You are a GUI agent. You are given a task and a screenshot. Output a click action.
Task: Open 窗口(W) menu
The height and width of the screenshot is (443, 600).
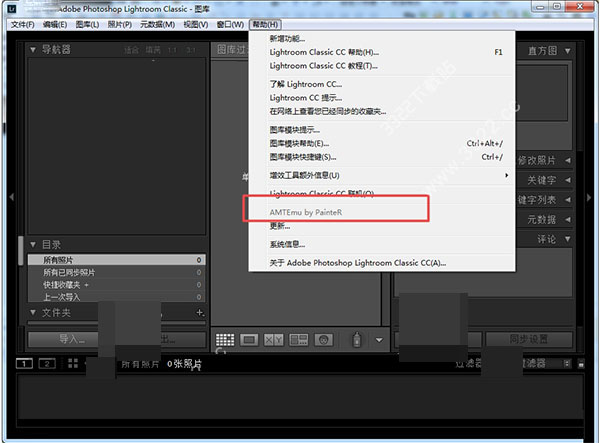(x=230, y=25)
